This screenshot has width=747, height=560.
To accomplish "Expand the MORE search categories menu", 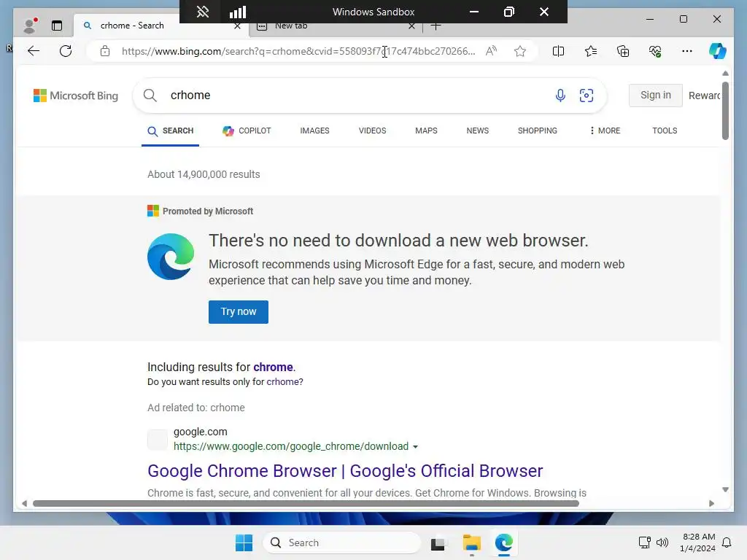I will pyautogui.click(x=605, y=131).
